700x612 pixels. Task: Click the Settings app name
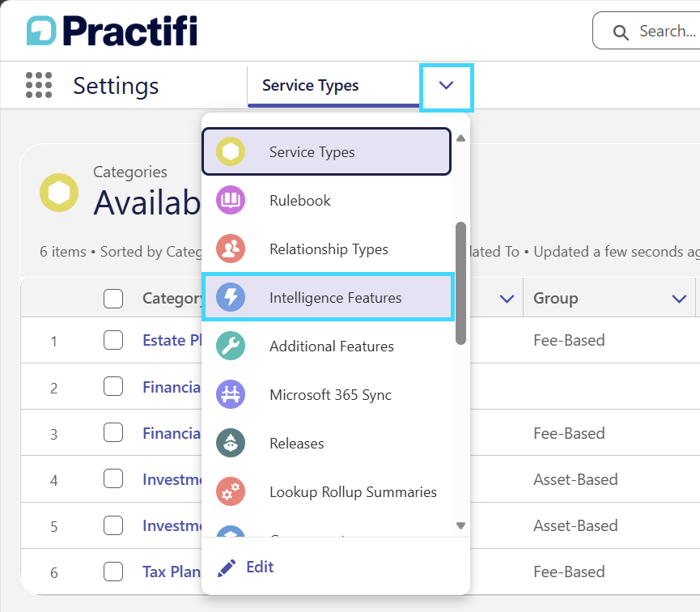(x=116, y=86)
